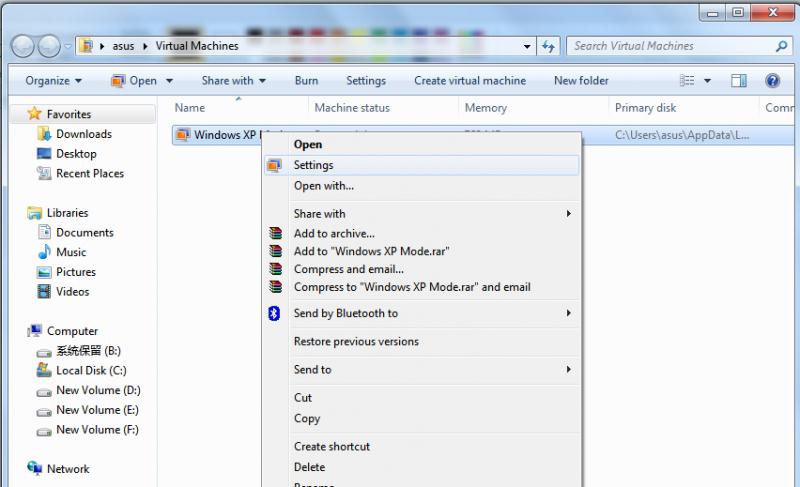Click the Change your view icon
The image size is (800, 487).
tap(687, 81)
